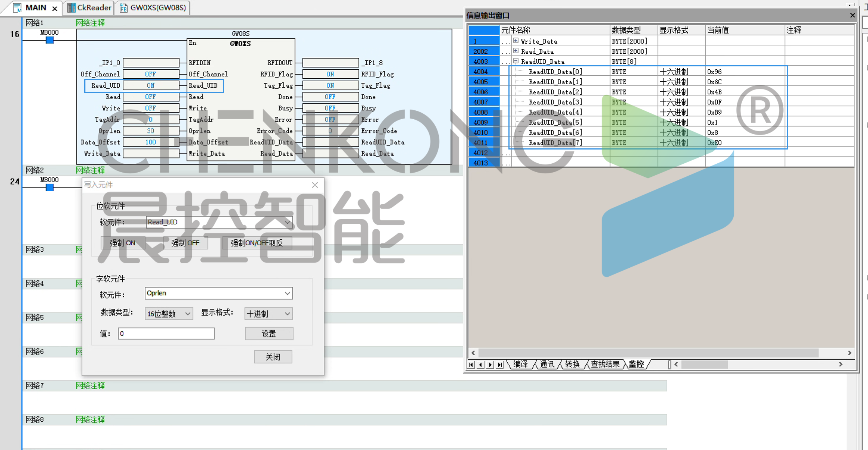Image resolution: width=868 pixels, height=450 pixels.
Task: Close the 信息输出窗口 panel
Action: (852, 15)
